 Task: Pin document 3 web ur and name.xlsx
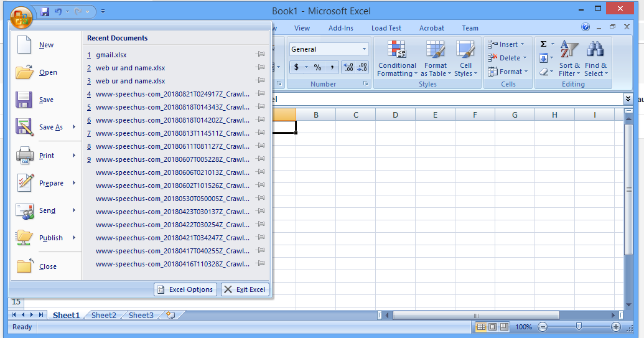pos(260,80)
